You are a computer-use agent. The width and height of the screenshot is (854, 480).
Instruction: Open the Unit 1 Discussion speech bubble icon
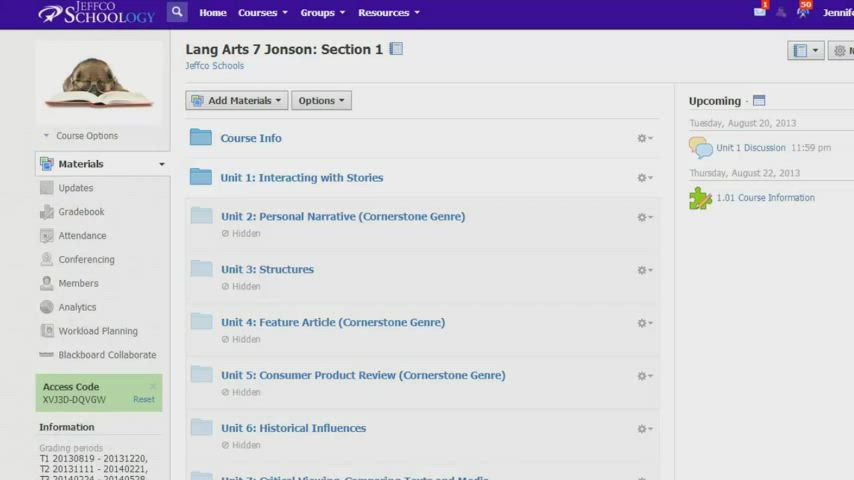click(700, 148)
